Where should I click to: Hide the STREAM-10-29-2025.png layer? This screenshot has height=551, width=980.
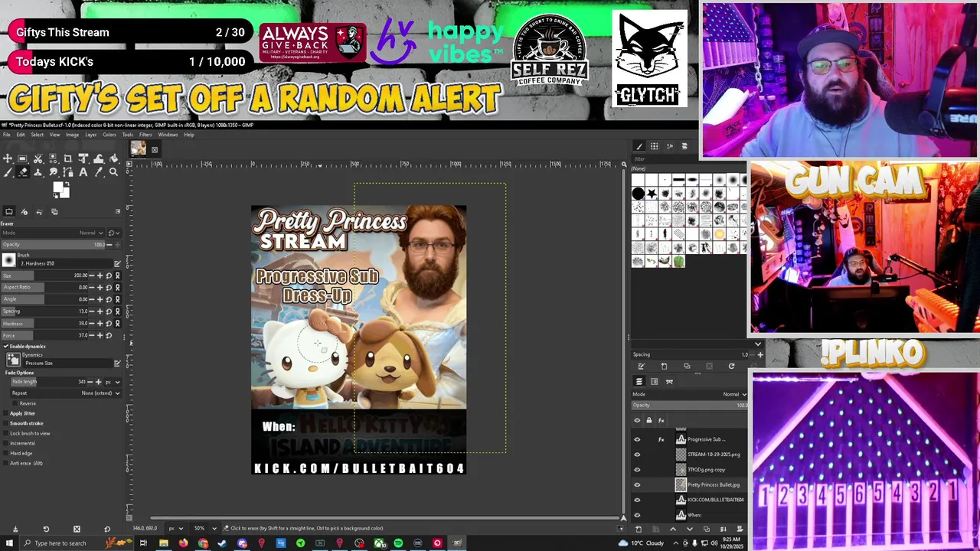pos(637,455)
